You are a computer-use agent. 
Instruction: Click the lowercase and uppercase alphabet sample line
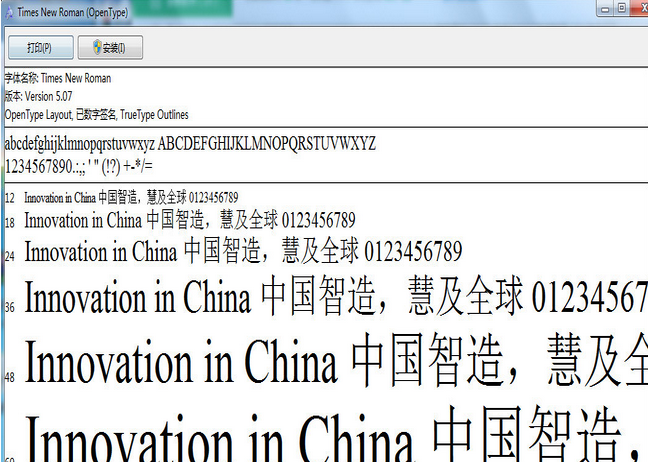pyautogui.click(x=190, y=144)
